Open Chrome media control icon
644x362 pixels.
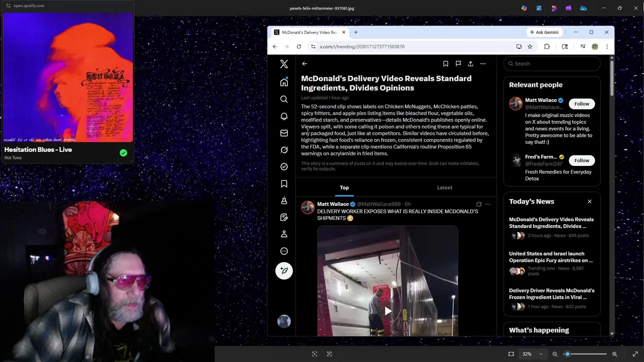pyautogui.click(x=583, y=46)
